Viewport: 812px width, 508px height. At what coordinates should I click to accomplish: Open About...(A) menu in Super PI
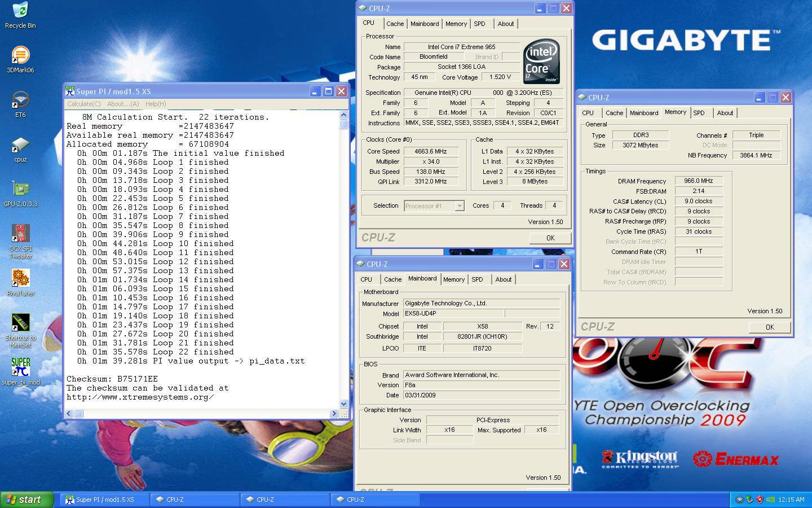123,104
